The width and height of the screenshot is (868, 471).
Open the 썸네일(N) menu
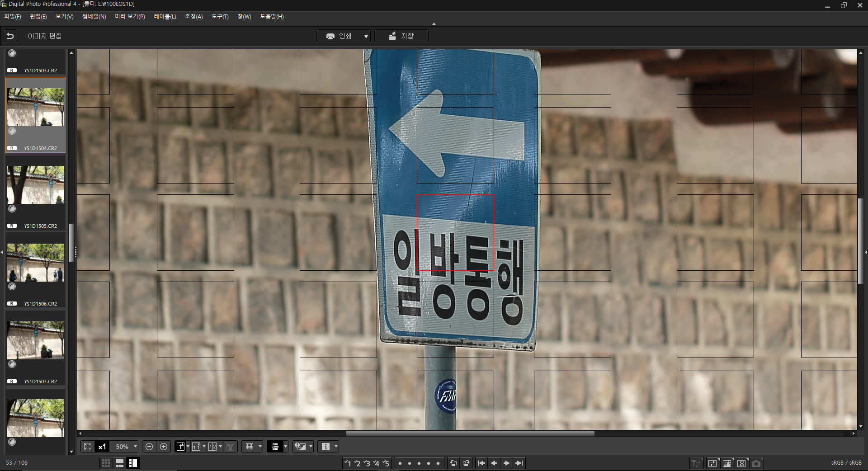[x=94, y=17]
